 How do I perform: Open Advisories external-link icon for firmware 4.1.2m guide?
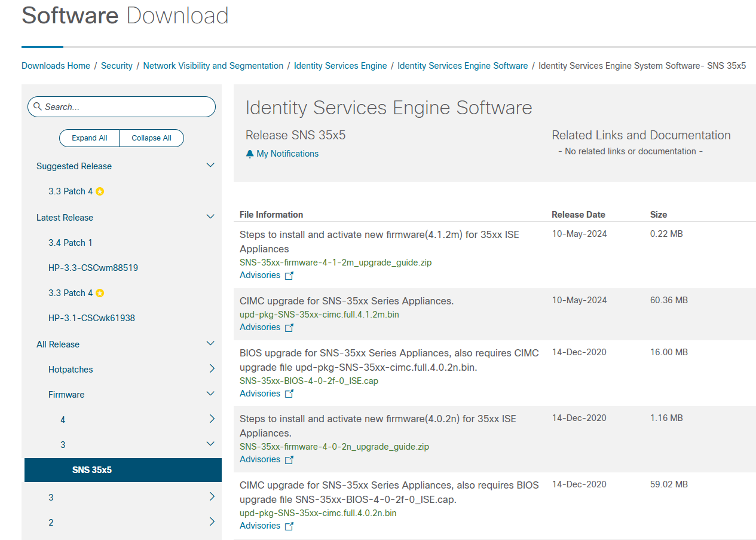click(289, 275)
